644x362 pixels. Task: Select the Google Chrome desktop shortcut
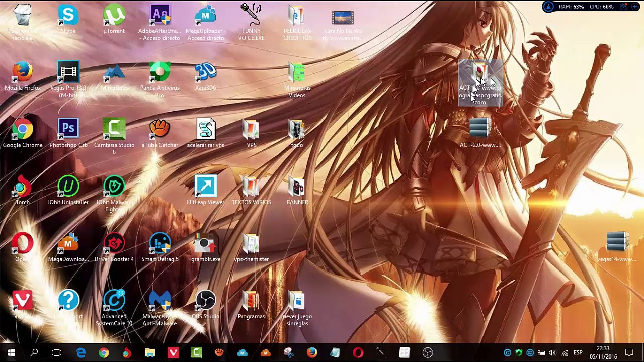click(x=23, y=134)
